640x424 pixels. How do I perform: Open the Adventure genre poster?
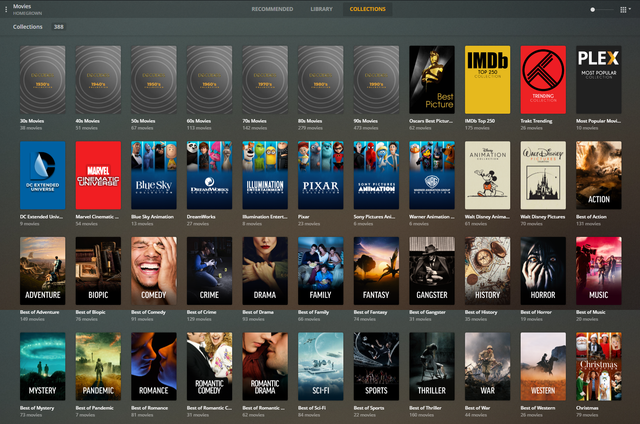[x=42, y=271]
